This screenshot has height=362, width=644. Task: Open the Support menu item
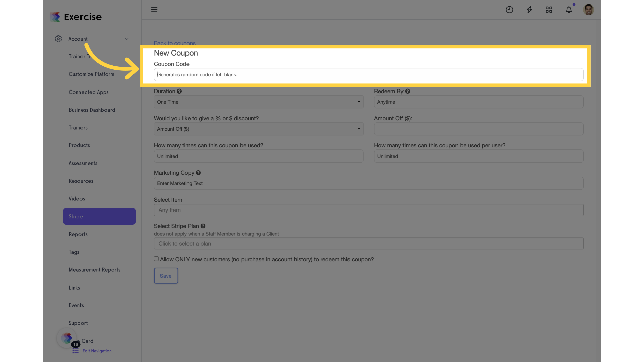point(78,323)
